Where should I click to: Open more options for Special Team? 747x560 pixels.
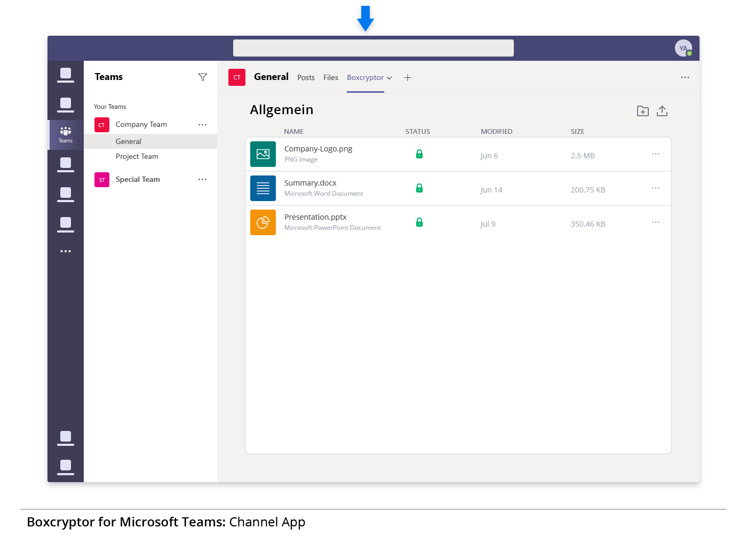pos(202,180)
